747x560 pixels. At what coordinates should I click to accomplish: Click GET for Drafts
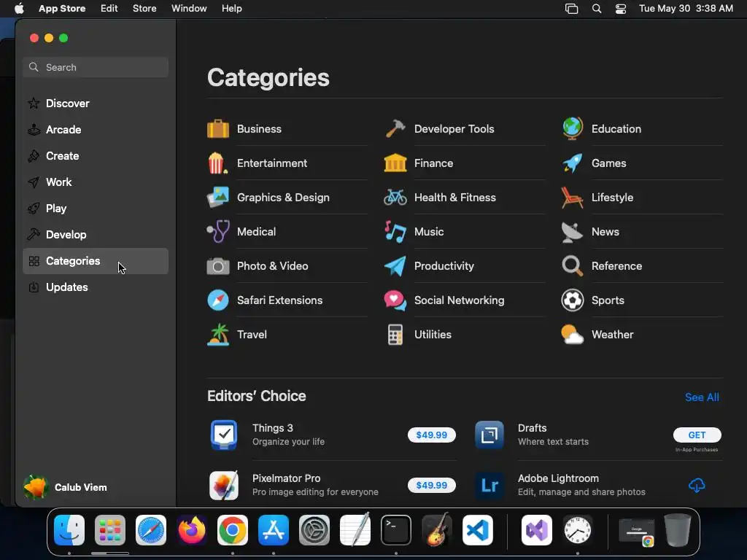coord(697,435)
